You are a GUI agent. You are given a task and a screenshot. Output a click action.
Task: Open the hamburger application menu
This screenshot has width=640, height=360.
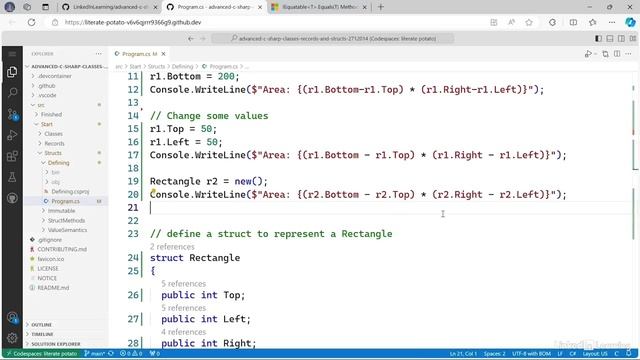(x=12, y=54)
